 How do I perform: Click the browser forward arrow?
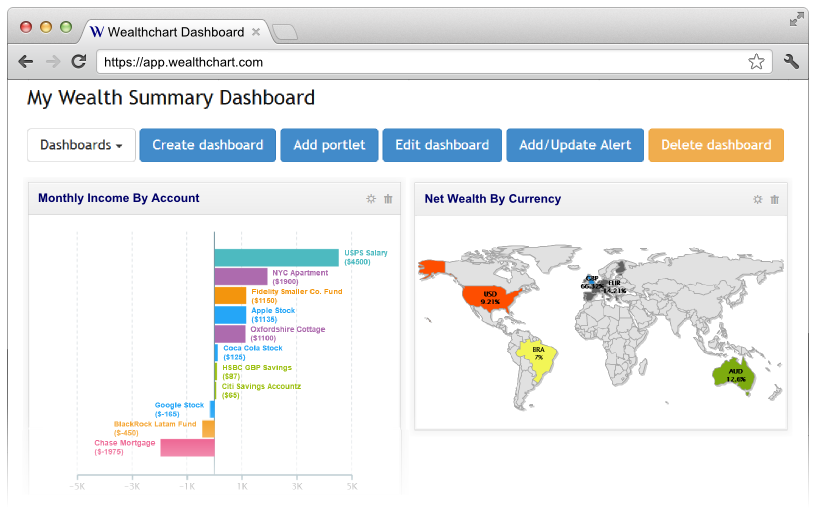tap(52, 62)
